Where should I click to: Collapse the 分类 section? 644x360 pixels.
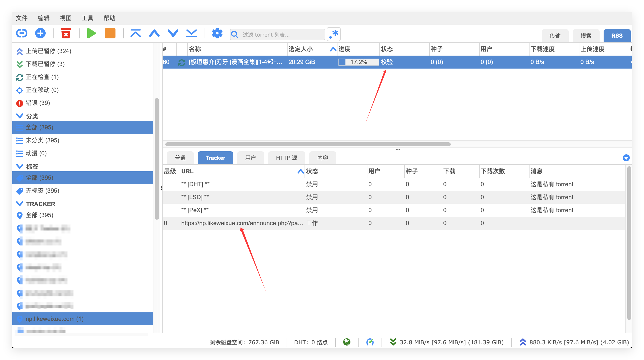(x=19, y=116)
